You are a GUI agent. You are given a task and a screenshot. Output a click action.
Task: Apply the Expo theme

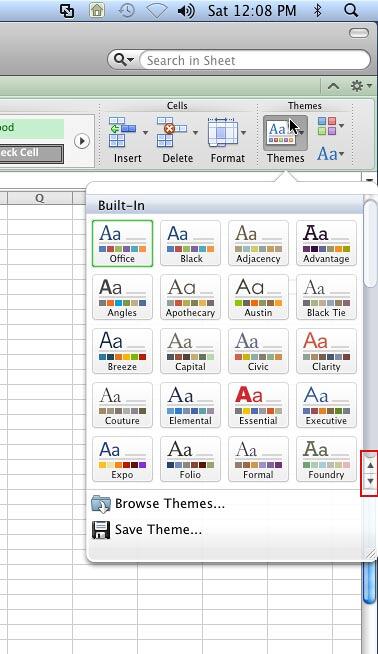pyautogui.click(x=122, y=459)
